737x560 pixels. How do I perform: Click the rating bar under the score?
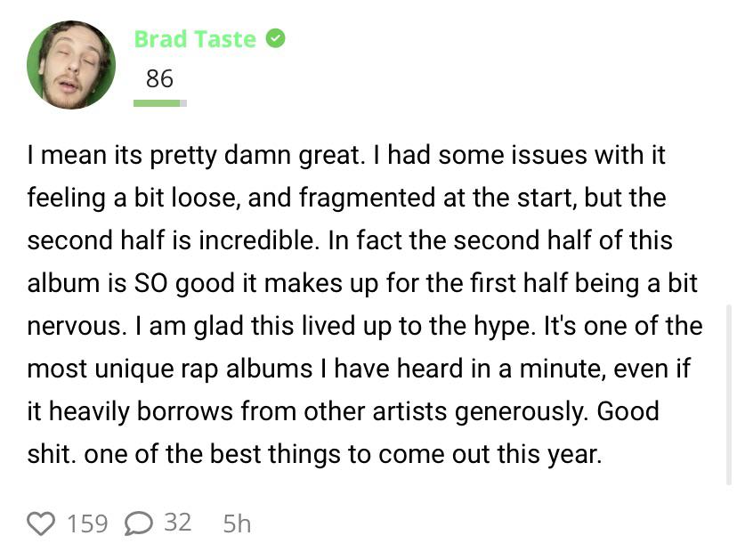click(x=159, y=102)
